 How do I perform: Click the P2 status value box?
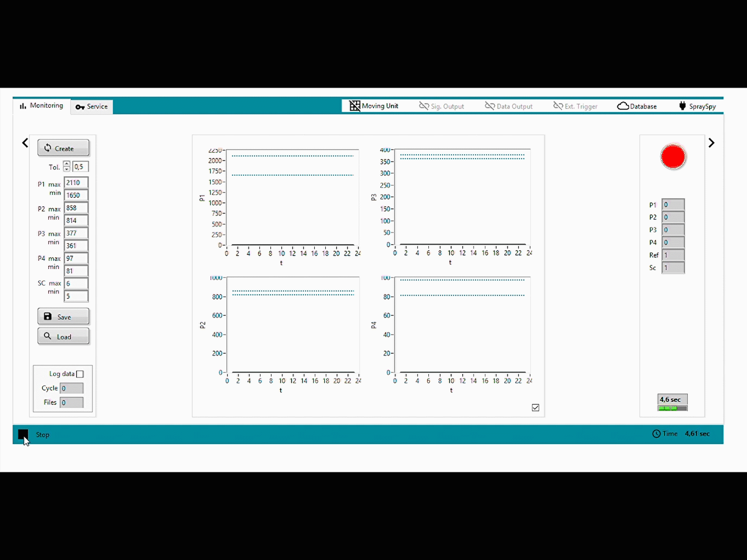point(673,217)
